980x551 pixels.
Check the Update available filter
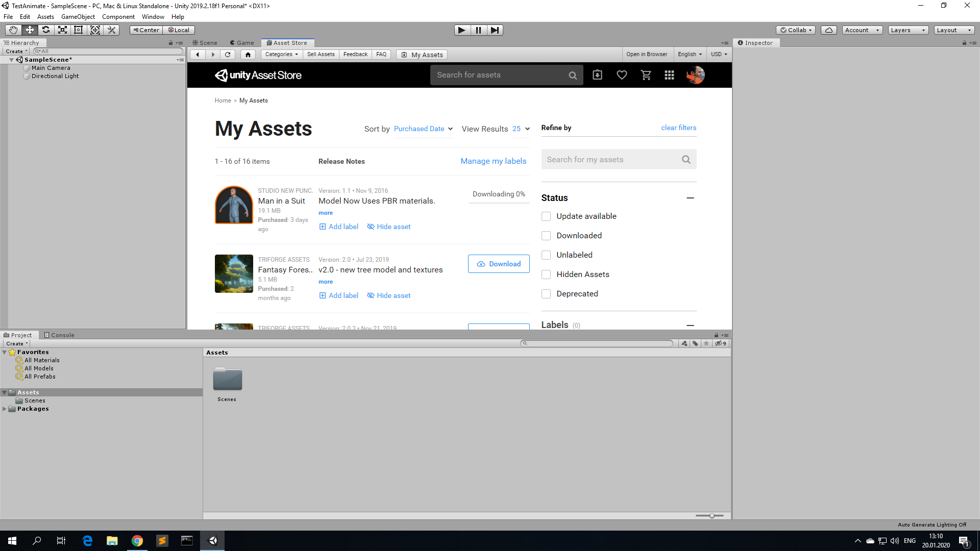coord(546,216)
